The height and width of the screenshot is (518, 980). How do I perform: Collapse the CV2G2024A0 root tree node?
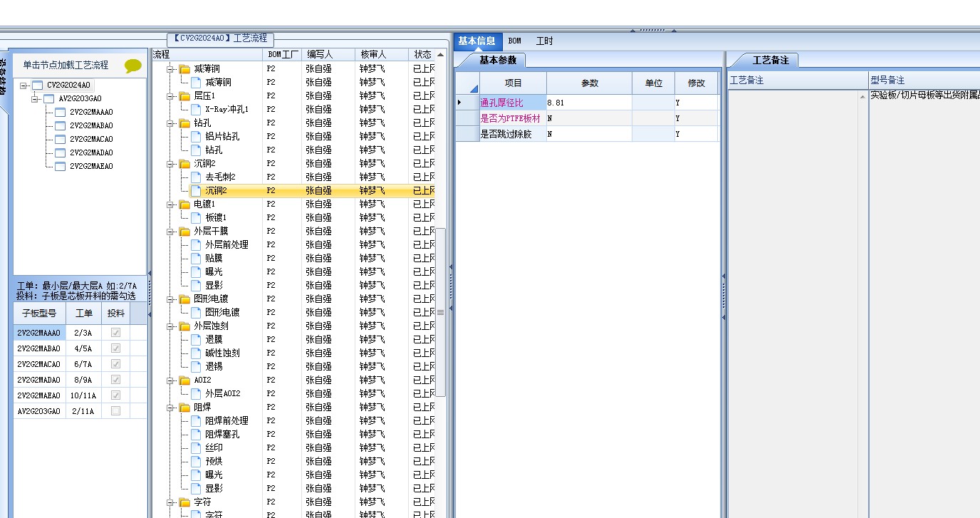(24, 86)
